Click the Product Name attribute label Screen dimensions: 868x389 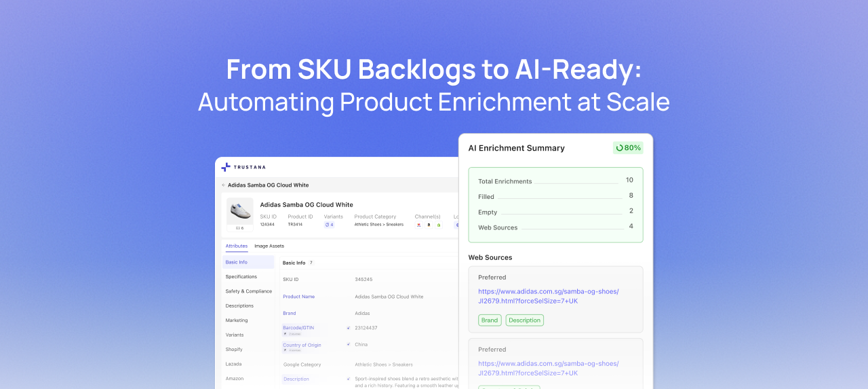tap(298, 297)
